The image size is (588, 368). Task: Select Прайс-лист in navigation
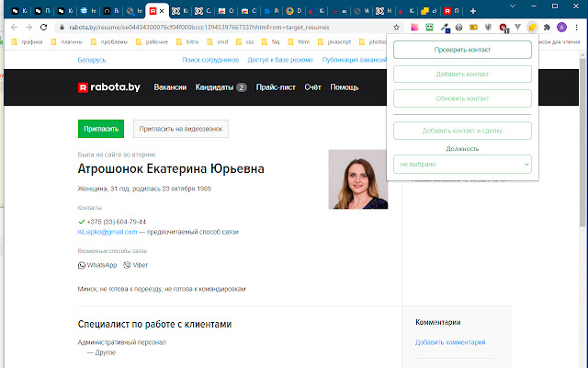coord(275,87)
